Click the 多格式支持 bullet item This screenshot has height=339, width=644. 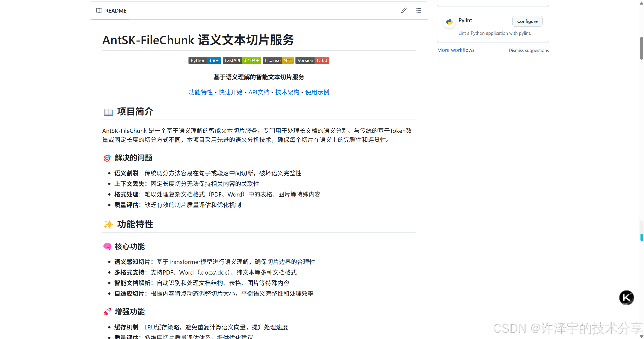206,272
